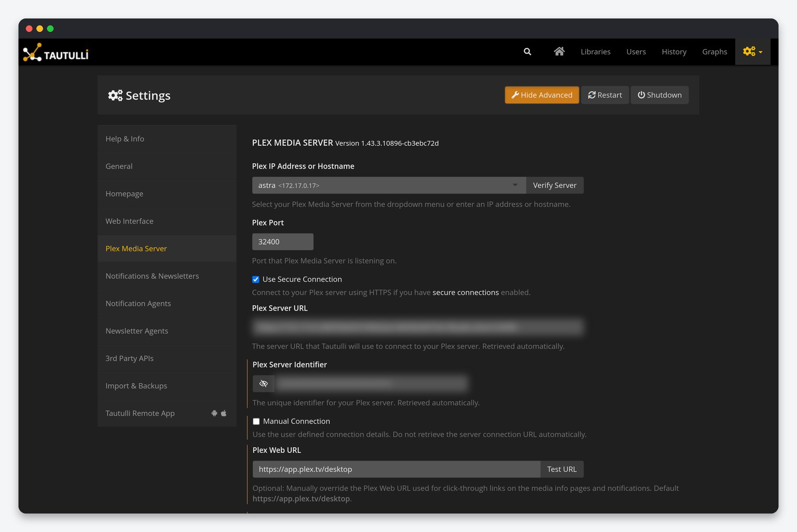Click into the Plex Port field

[283, 242]
